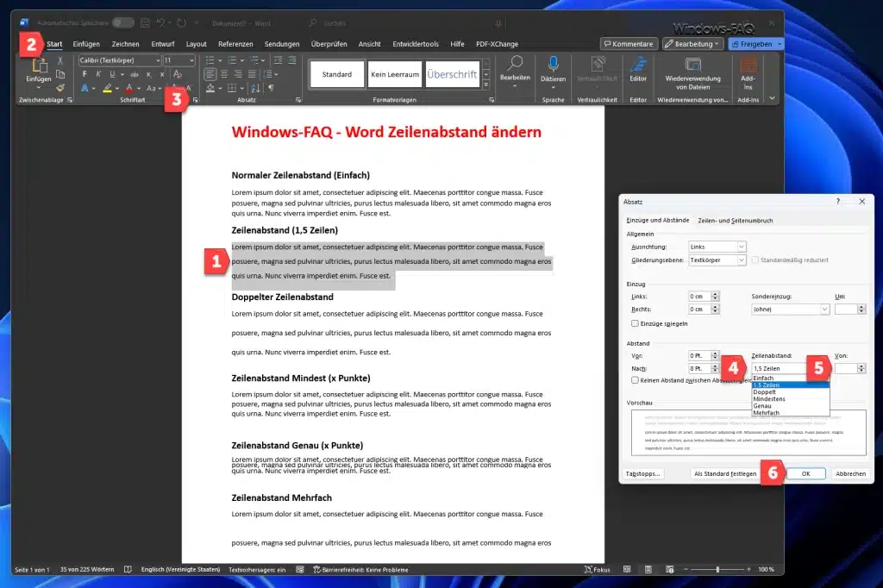Decrease indent icon in Absatz group
This screenshot has height=588, width=883.
278,60
